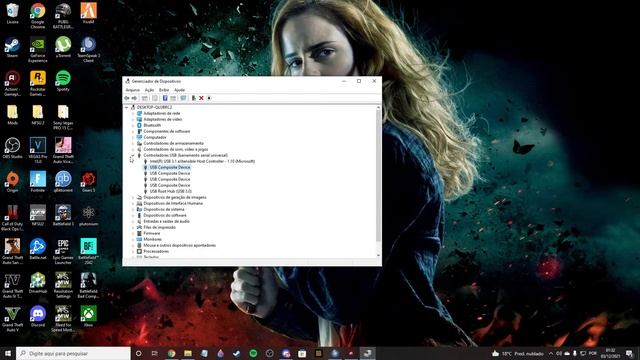Open the Battle.net desktop shortcut
Viewport: 640px width, 360px height.
pyautogui.click(x=38, y=249)
